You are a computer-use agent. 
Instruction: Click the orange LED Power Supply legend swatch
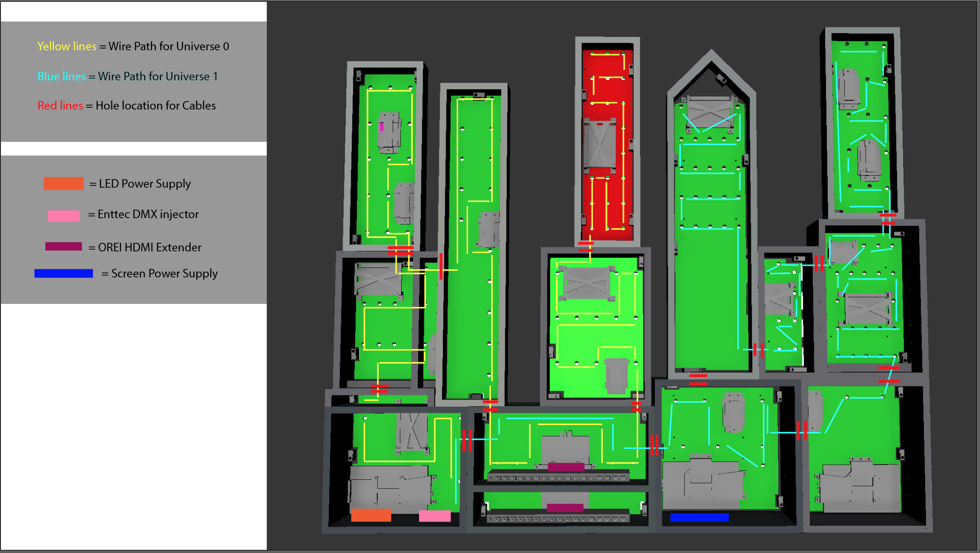click(x=63, y=184)
